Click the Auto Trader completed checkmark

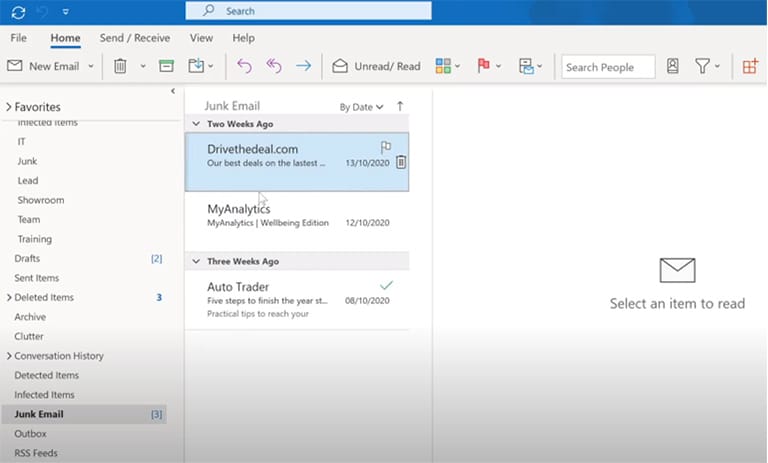pyautogui.click(x=386, y=285)
